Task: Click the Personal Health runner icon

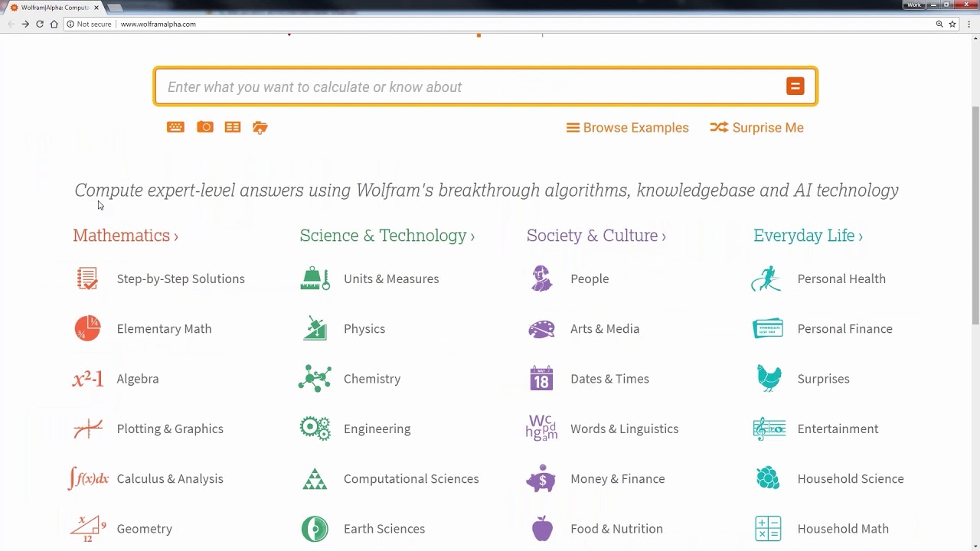Action: point(766,279)
